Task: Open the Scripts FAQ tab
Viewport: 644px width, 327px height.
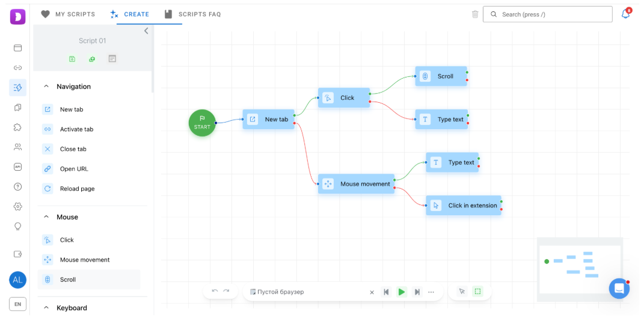Action: pyautogui.click(x=192, y=14)
